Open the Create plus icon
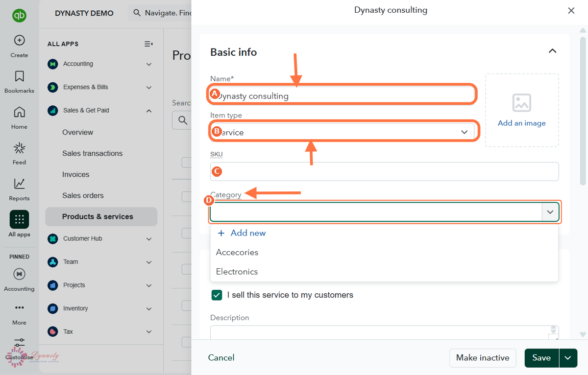588x375 pixels. [19, 40]
